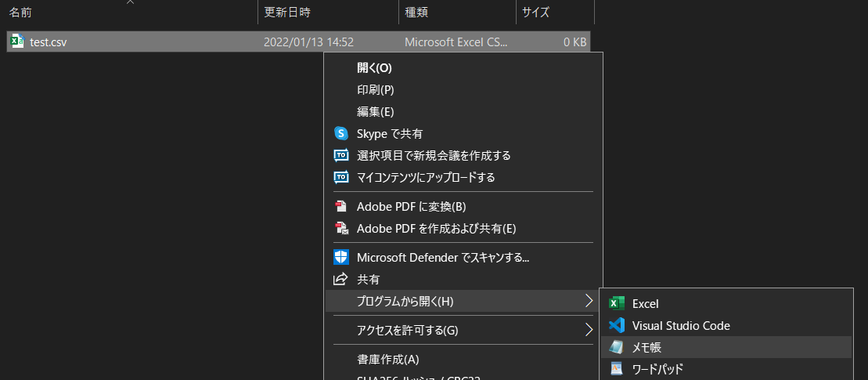
Task: Click the Excel icon in the submenu
Action: [616, 303]
